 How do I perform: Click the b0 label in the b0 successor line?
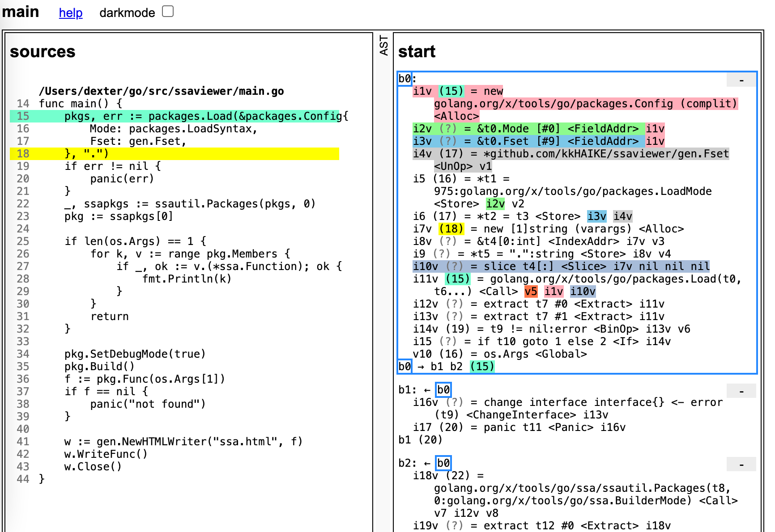tap(405, 367)
